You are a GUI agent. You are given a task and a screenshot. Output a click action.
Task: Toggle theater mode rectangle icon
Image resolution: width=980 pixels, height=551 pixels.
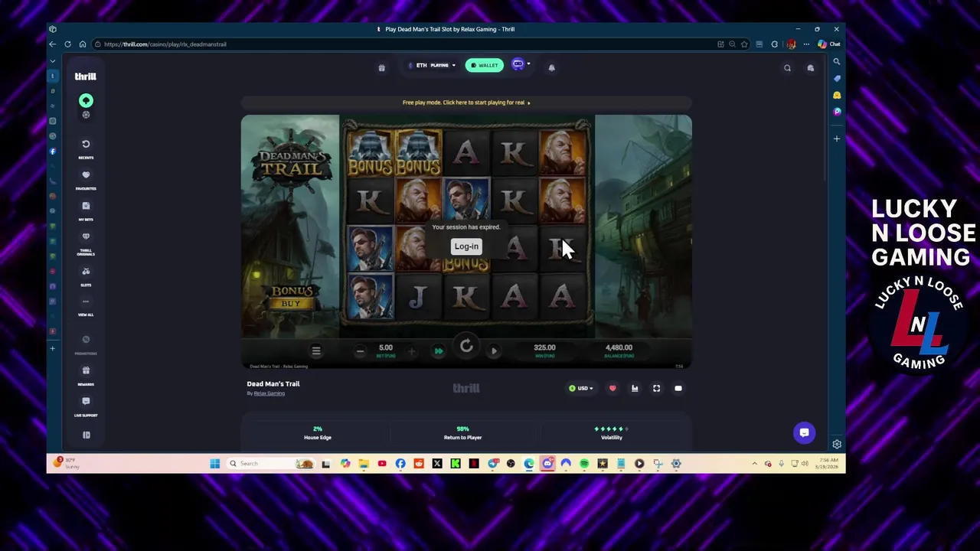tap(678, 389)
